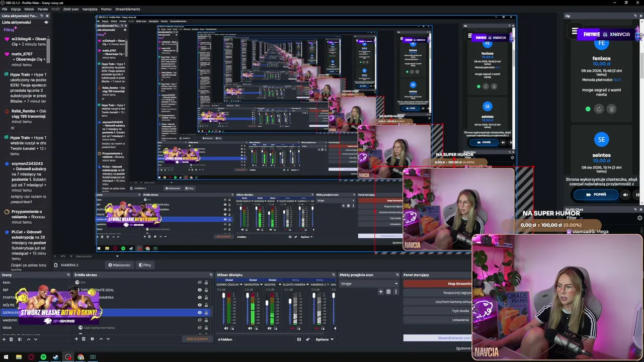Open the Stinger transition dropdown
The width and height of the screenshot is (644, 362).
[x=369, y=284]
